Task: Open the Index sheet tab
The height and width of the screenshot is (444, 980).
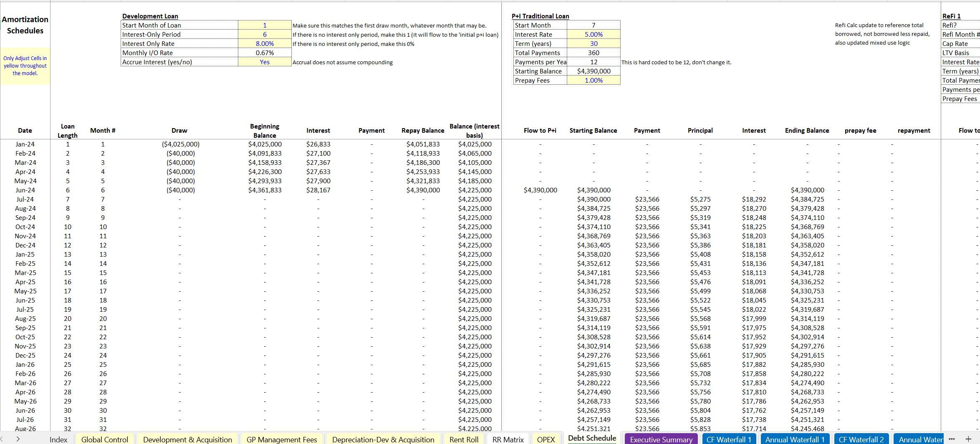Action: pyautogui.click(x=58, y=439)
